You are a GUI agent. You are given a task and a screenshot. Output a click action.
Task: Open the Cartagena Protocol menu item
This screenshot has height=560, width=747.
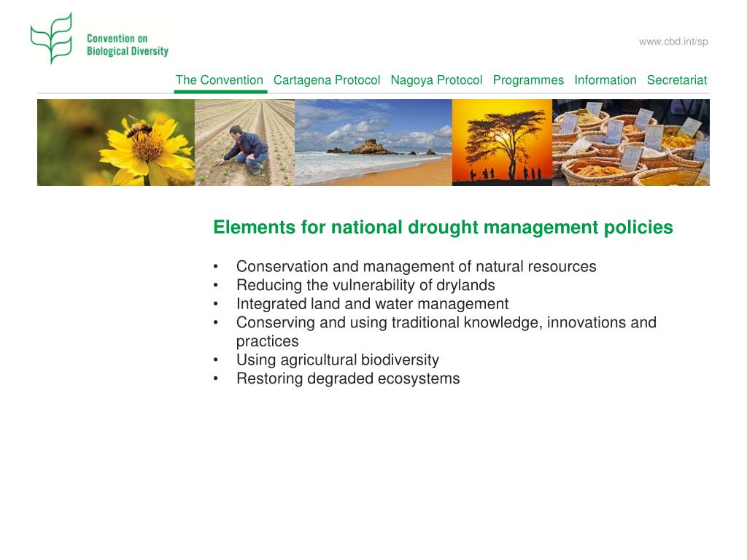point(327,80)
